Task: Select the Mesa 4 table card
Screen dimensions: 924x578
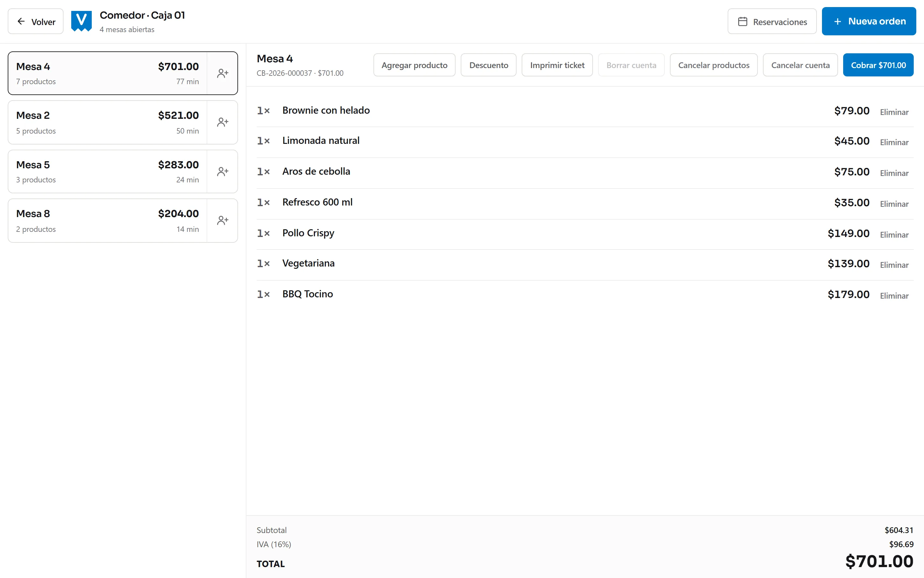Action: pos(107,73)
